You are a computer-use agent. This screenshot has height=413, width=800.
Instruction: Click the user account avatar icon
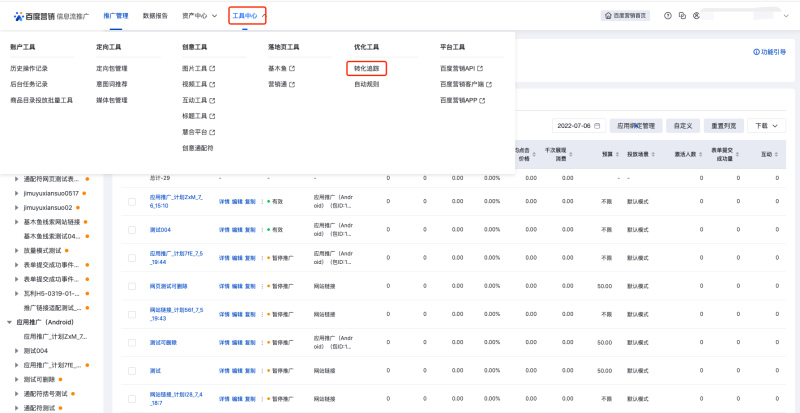click(696, 16)
